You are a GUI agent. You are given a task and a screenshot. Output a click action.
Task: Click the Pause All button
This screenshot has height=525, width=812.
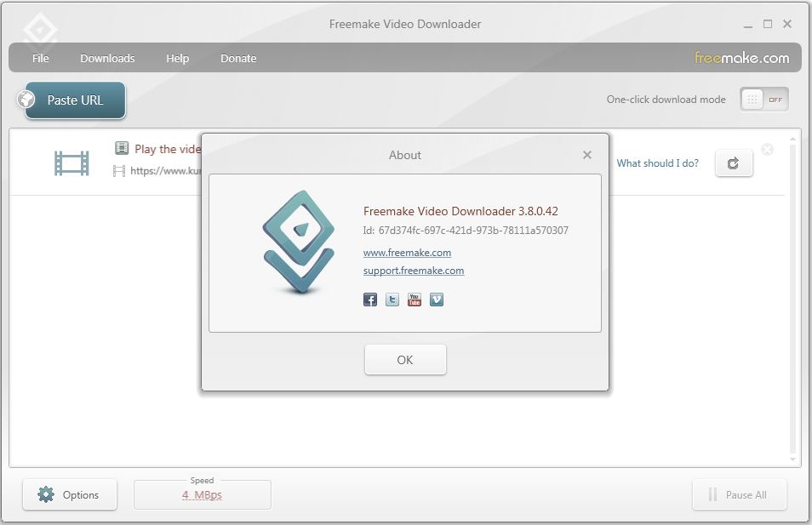(739, 494)
